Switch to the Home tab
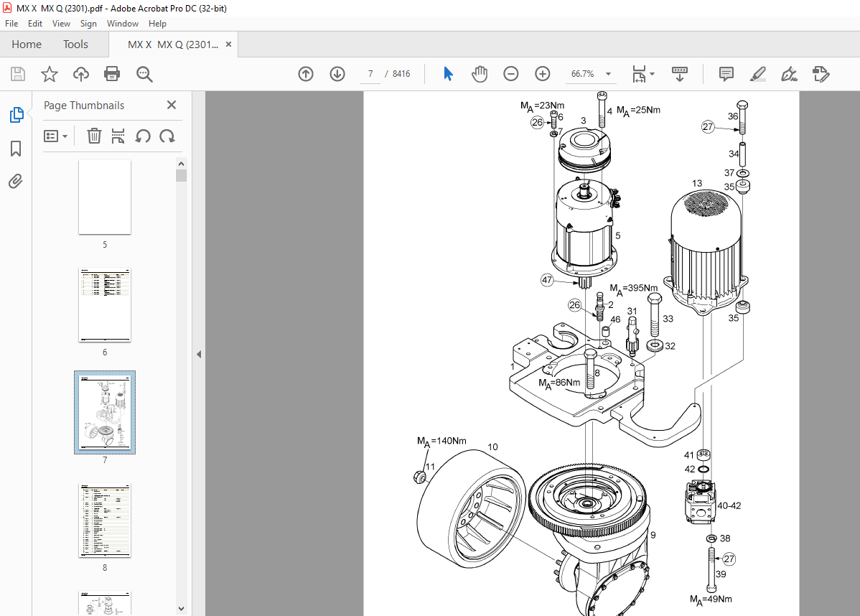 [x=27, y=45]
